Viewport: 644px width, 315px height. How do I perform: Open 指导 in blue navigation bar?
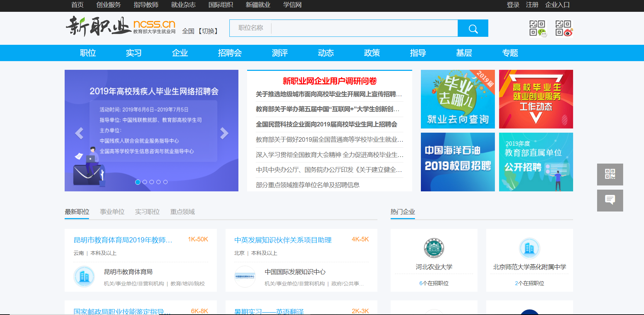point(418,53)
